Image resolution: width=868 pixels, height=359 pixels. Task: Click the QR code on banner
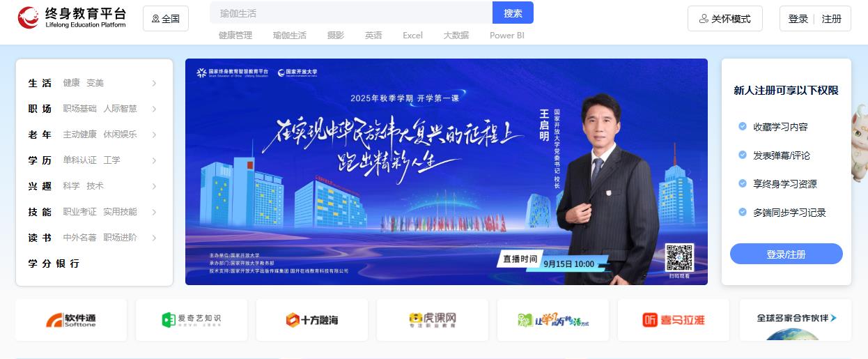[679, 257]
